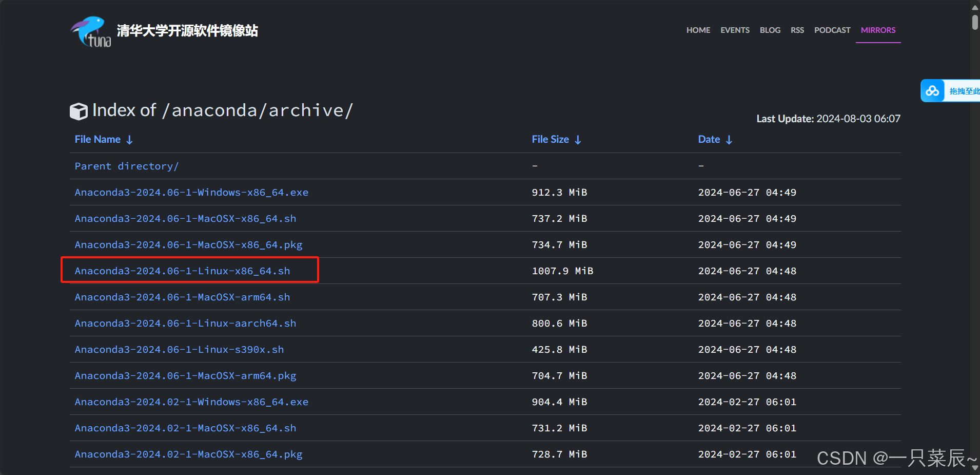This screenshot has width=980, height=475.
Task: Click the TUNA fish logo
Action: [91, 32]
